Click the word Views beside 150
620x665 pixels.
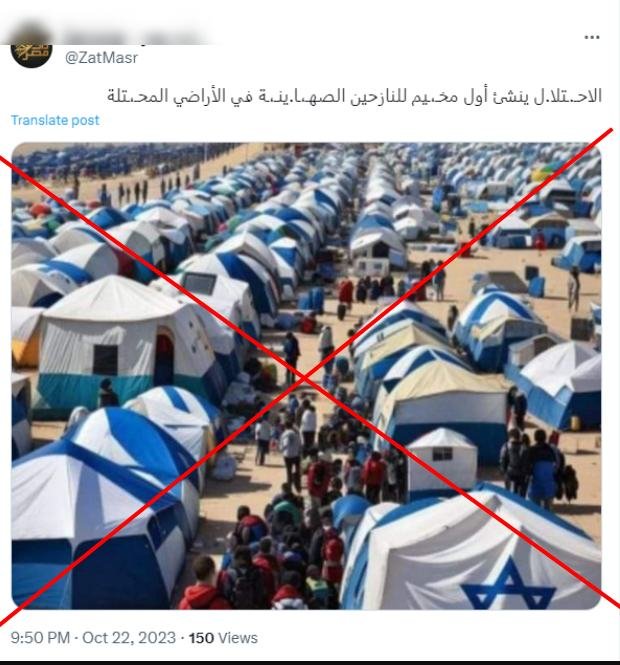point(240,638)
